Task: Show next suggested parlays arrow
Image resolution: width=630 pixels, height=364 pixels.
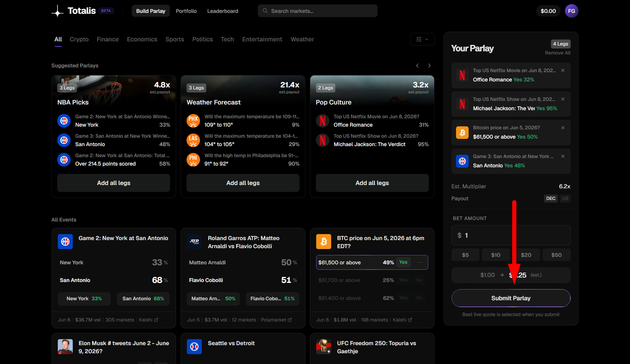Action: (x=429, y=66)
